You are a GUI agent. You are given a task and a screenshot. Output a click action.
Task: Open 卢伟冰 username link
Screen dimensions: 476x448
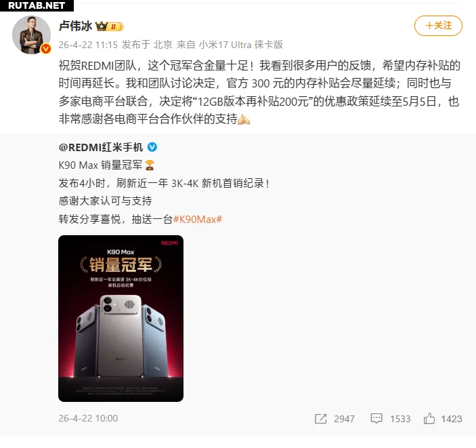click(x=75, y=26)
